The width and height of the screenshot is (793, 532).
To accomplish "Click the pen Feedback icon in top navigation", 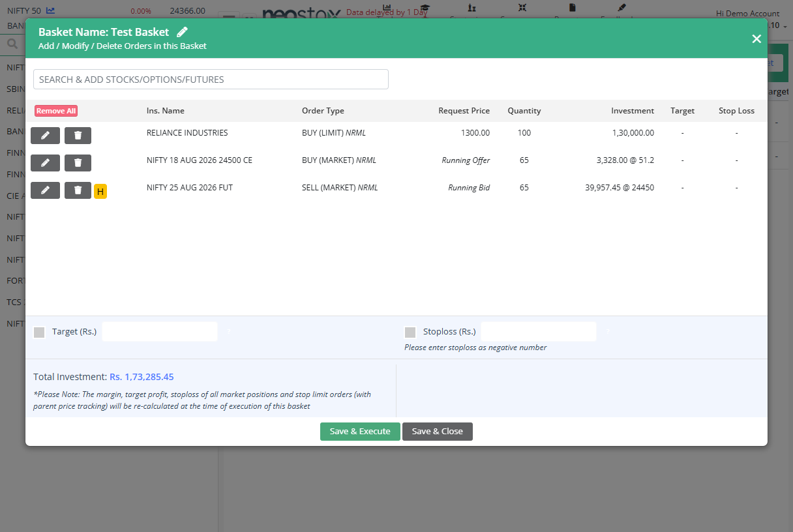I will [621, 8].
